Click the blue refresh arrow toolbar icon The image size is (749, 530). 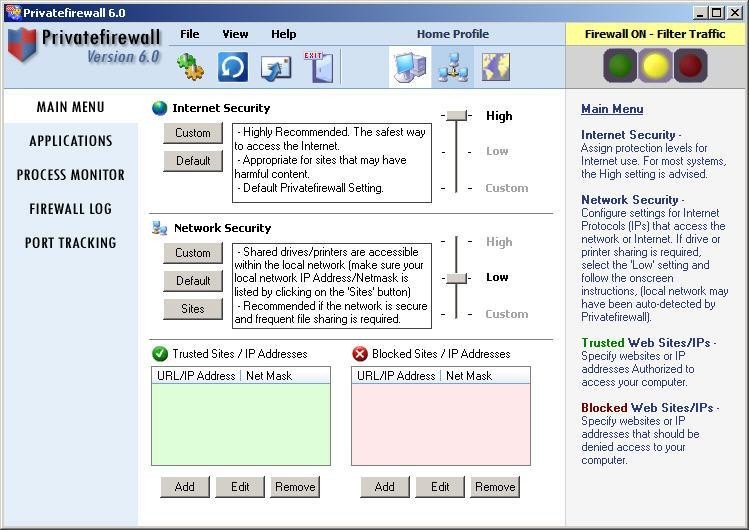tap(233, 67)
